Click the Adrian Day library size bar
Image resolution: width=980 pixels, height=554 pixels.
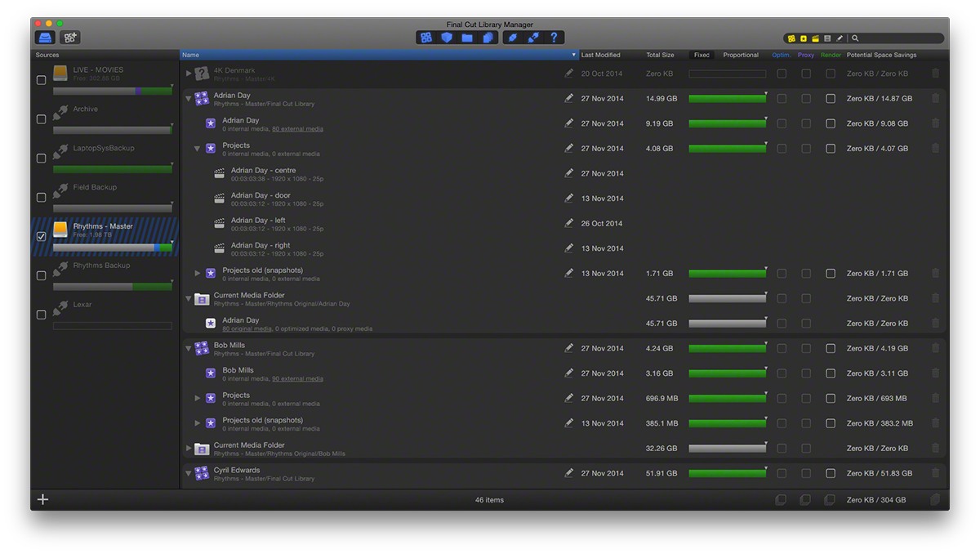tap(728, 99)
